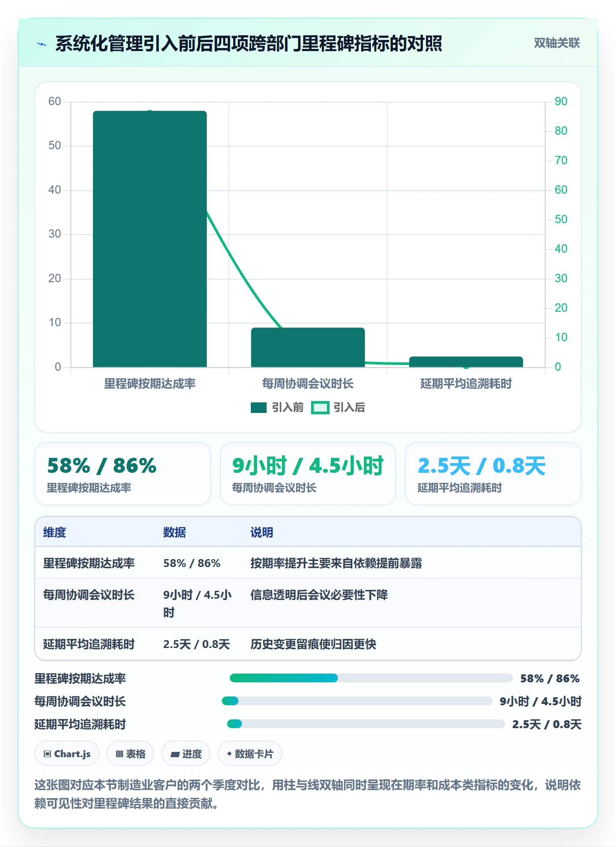
Task: Click the 维度 column header
Action: point(55,532)
